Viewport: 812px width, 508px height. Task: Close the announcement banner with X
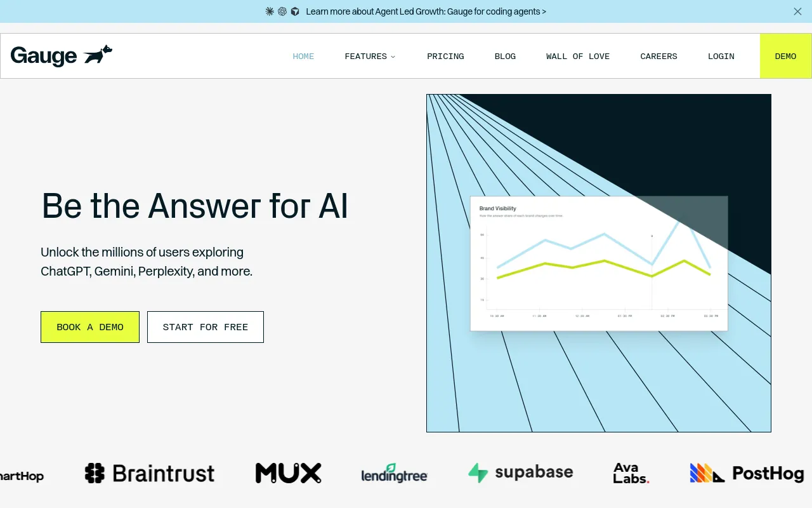[x=797, y=11]
